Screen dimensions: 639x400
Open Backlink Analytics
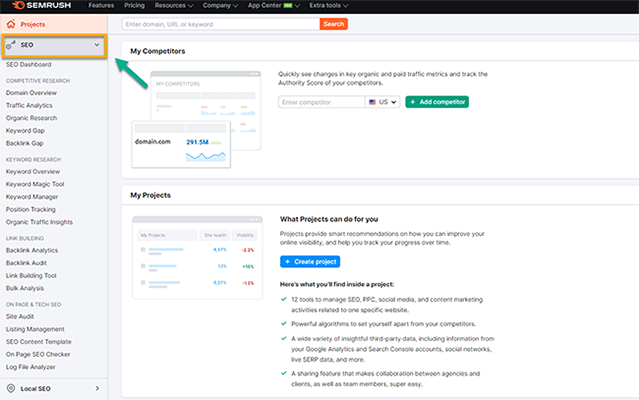[x=32, y=250]
